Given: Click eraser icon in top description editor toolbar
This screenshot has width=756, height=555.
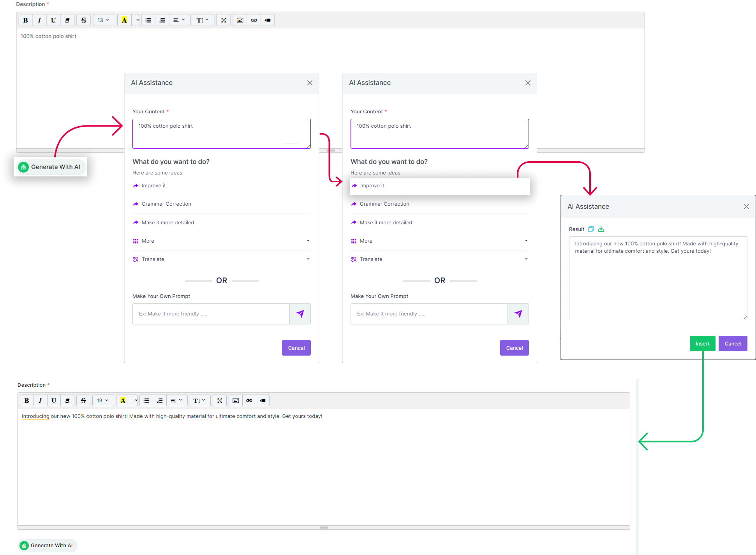Looking at the screenshot, I should [x=67, y=20].
